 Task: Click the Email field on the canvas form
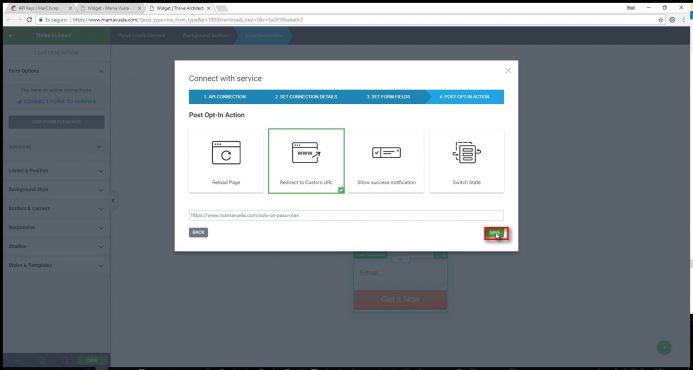point(400,273)
